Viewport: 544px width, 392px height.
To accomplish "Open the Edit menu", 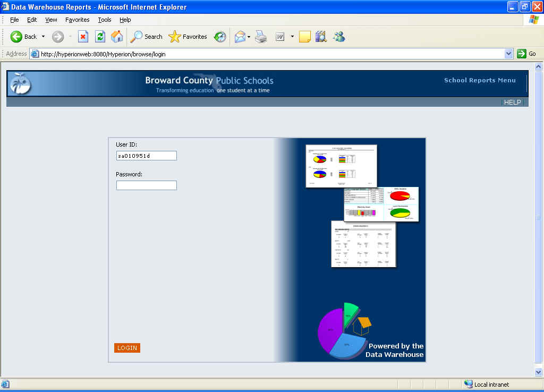I will click(x=32, y=20).
